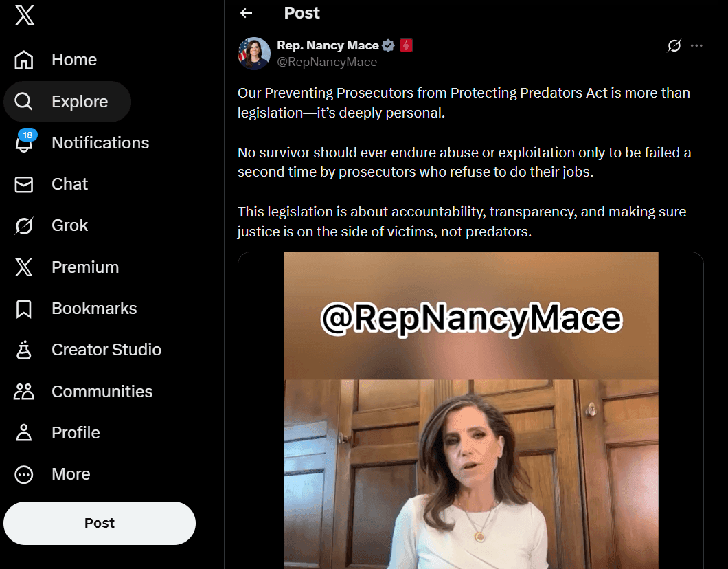Open the Notifications bell icon
This screenshot has width=728, height=569.
click(24, 143)
